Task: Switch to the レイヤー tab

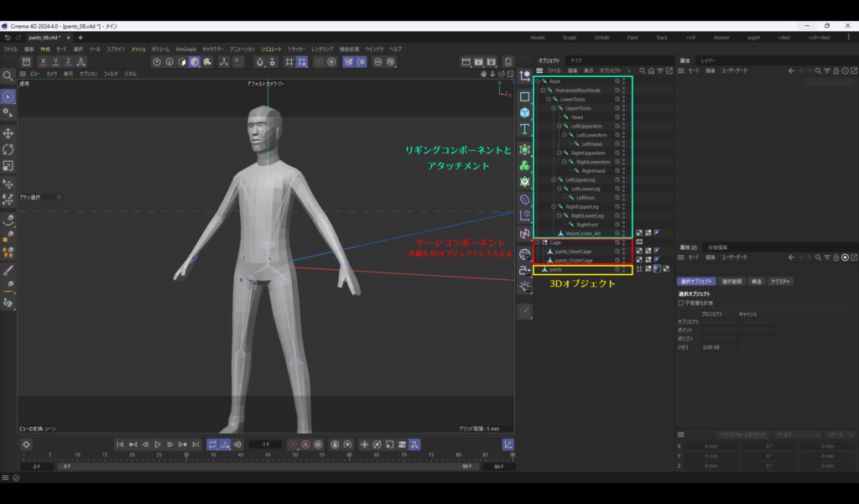Action: coord(708,61)
